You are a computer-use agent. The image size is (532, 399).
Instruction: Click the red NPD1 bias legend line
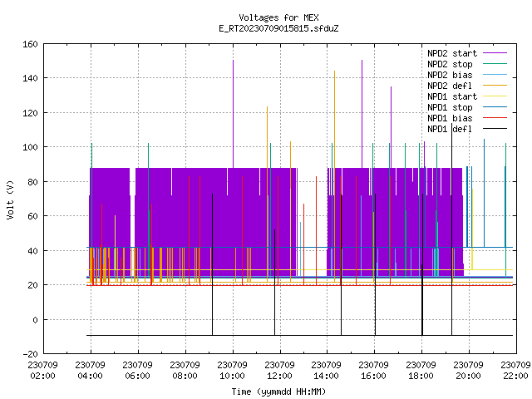tap(495, 118)
